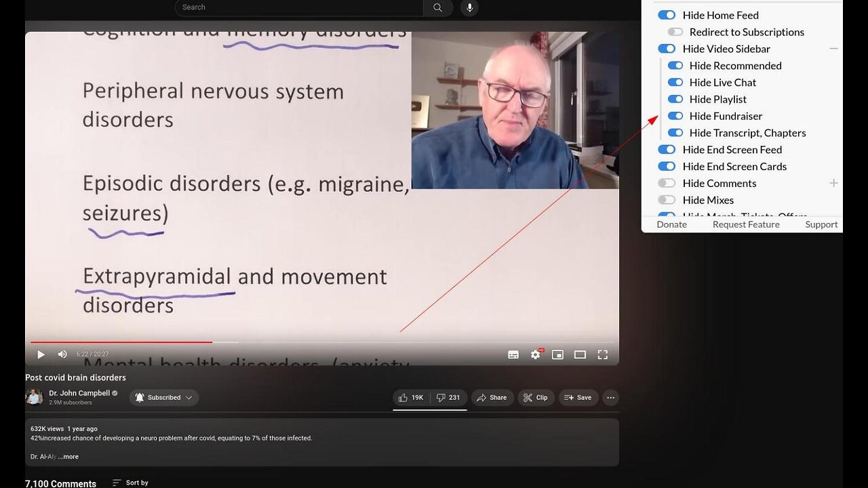Open the Request Feature link
868x488 pixels.
click(746, 224)
